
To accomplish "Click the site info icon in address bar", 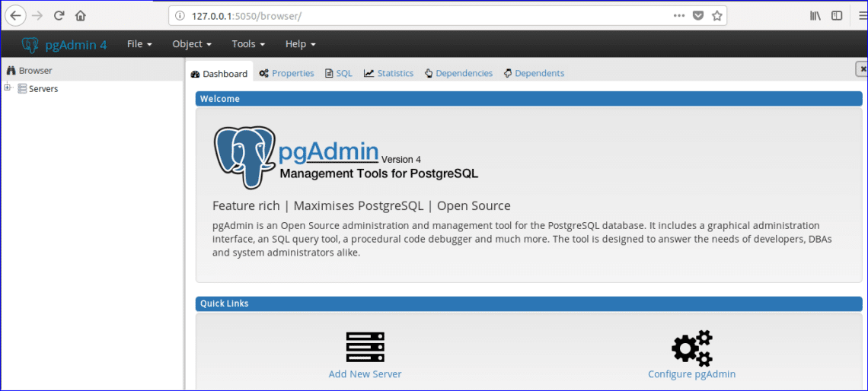I will [180, 16].
